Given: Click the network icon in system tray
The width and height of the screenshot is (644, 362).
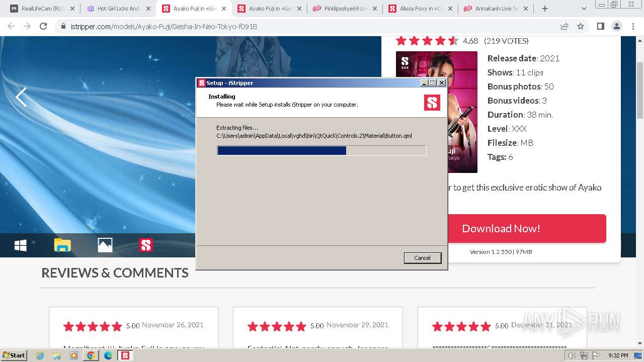Looking at the screenshot, I should coord(584,355).
